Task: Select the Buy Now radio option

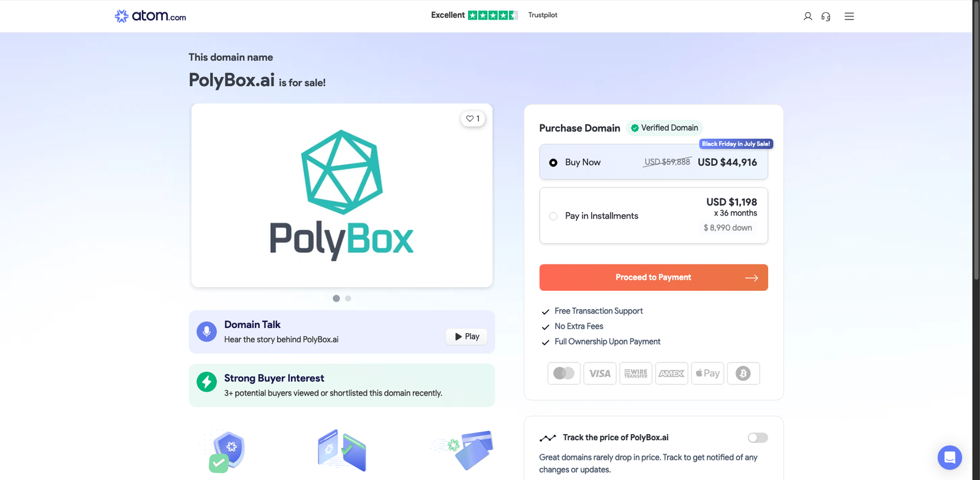Action: [553, 163]
